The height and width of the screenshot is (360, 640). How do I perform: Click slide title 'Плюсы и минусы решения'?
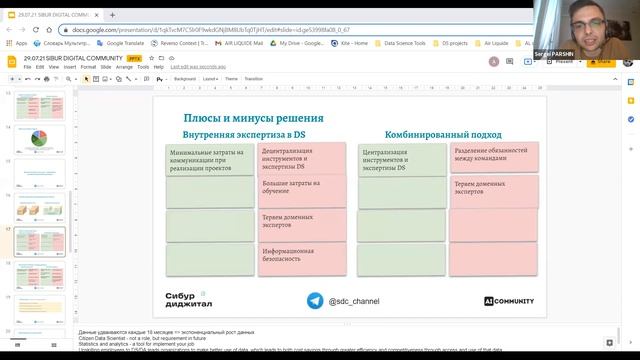tap(253, 118)
